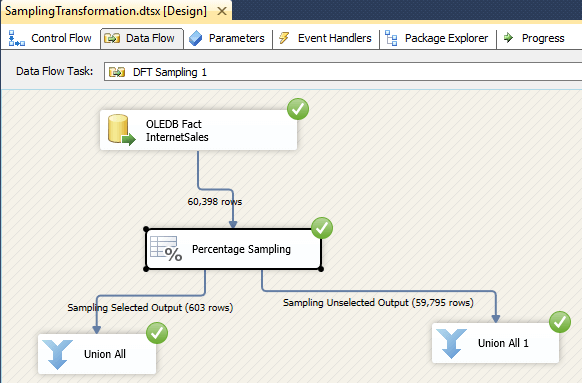Click the Union All merge arrow icon
Image resolution: width=582 pixels, height=383 pixels.
[58, 355]
